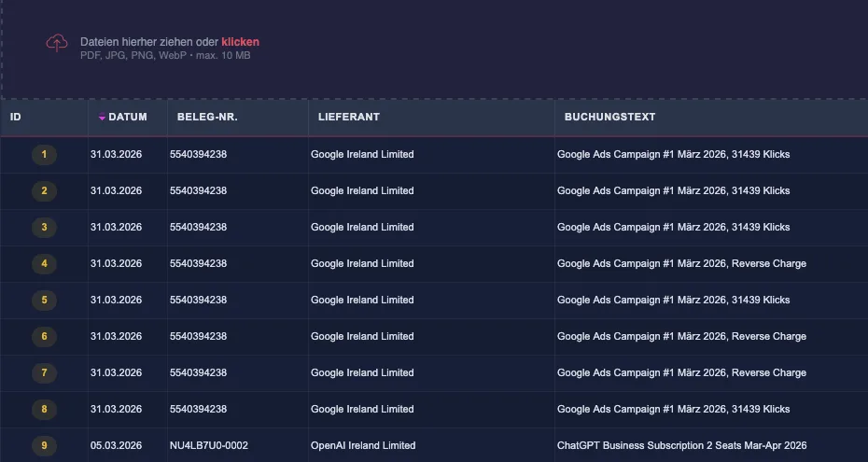Click 'Google Ireland Limited' in row 5

362,300
